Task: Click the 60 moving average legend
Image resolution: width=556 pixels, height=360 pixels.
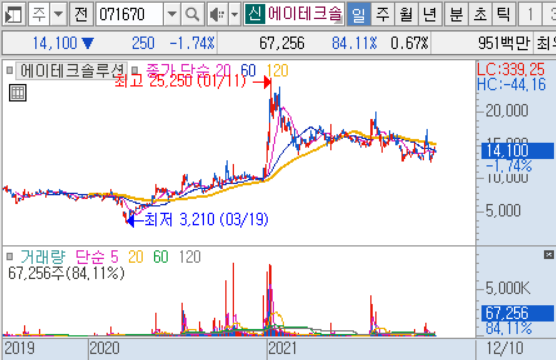Action: 248,70
